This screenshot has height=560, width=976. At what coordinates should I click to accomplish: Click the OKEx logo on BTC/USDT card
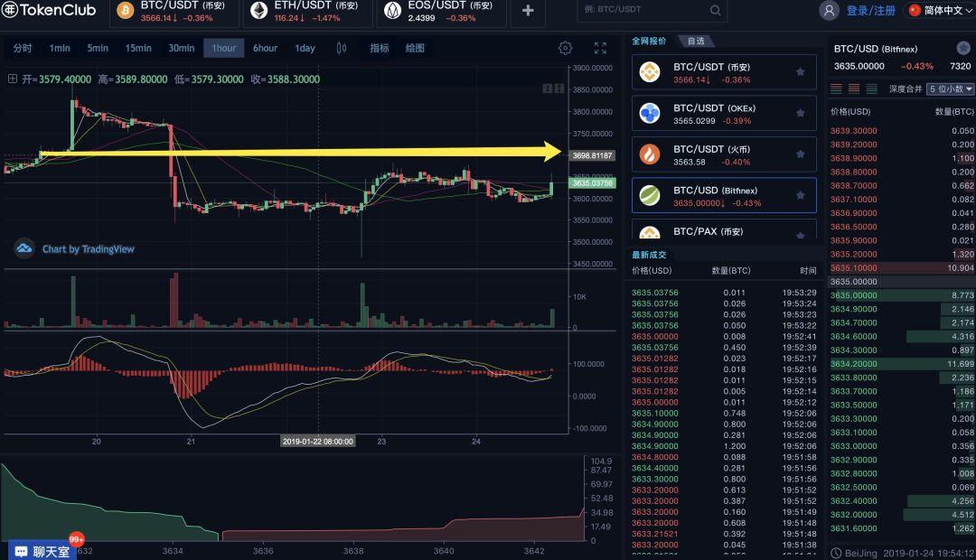click(650, 113)
